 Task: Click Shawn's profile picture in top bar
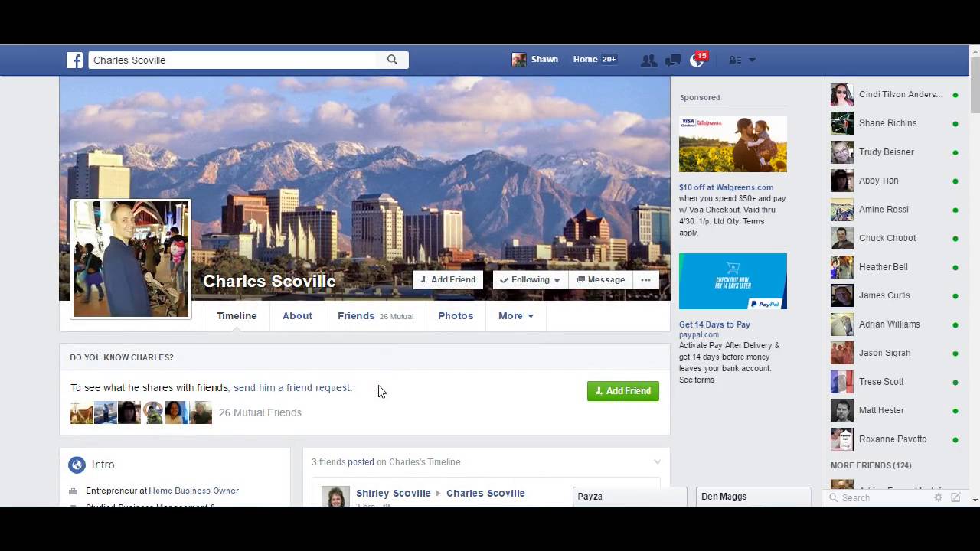[519, 60]
